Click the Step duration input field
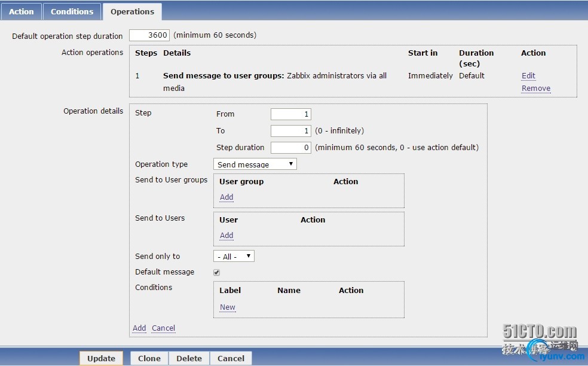Viewport: 588px width, 366px height. pyautogui.click(x=291, y=148)
